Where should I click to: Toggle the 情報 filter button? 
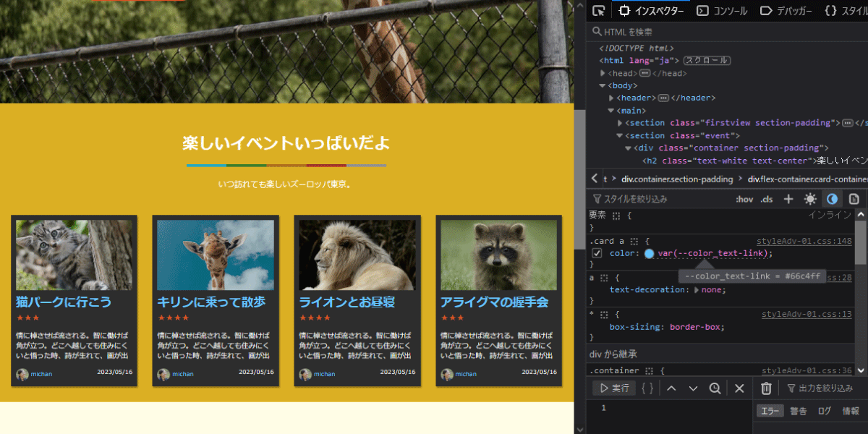851,411
